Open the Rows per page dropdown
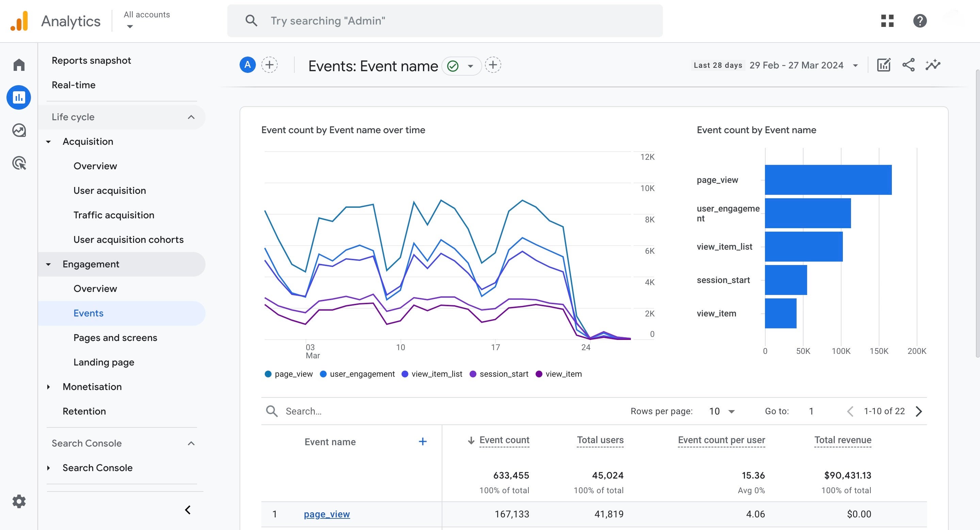 click(x=722, y=411)
